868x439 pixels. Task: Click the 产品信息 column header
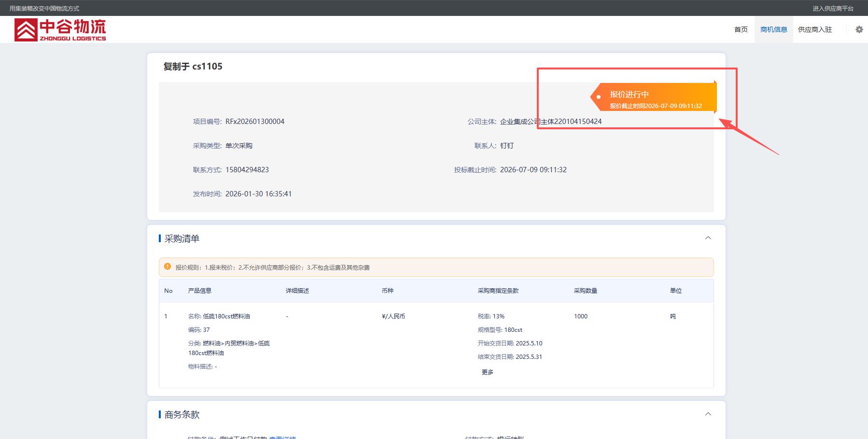coord(200,290)
